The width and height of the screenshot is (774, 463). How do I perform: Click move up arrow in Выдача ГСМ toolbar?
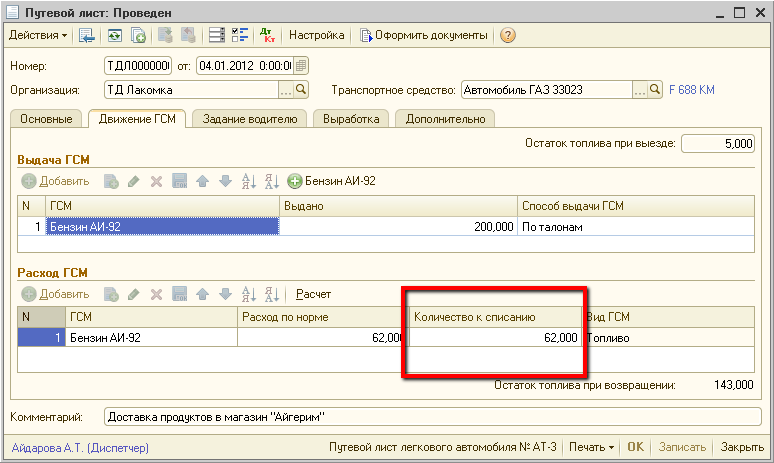(202, 181)
